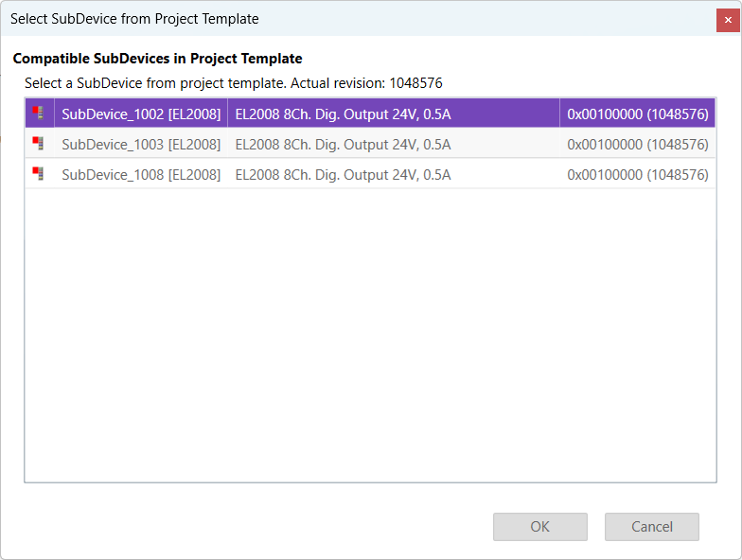The height and width of the screenshot is (560, 742).
Task: Click the description cell of the highlighted row
Action: pyautogui.click(x=343, y=114)
